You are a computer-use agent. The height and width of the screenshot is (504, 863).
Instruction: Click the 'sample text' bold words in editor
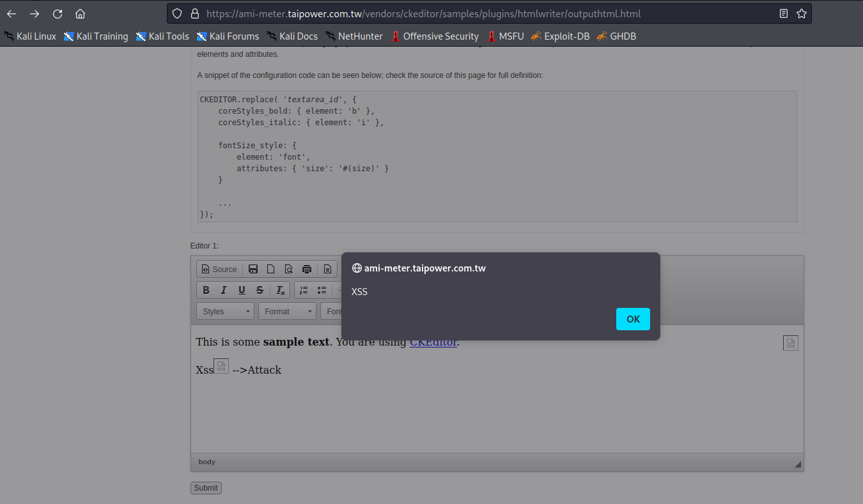click(296, 342)
